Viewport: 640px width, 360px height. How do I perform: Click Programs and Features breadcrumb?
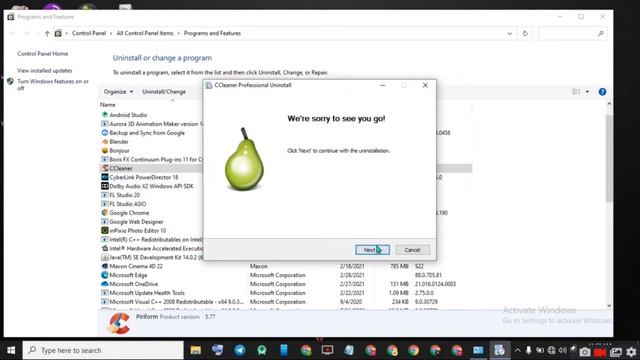(x=212, y=33)
